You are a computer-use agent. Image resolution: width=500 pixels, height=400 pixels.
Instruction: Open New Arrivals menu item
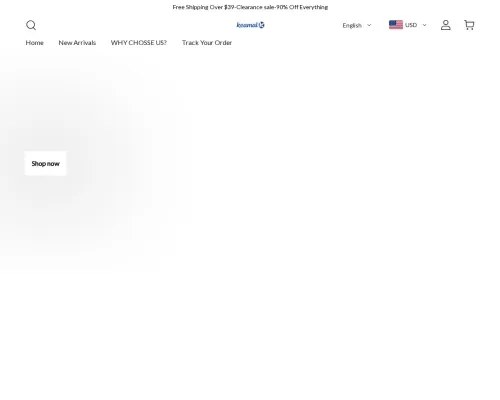(x=77, y=43)
